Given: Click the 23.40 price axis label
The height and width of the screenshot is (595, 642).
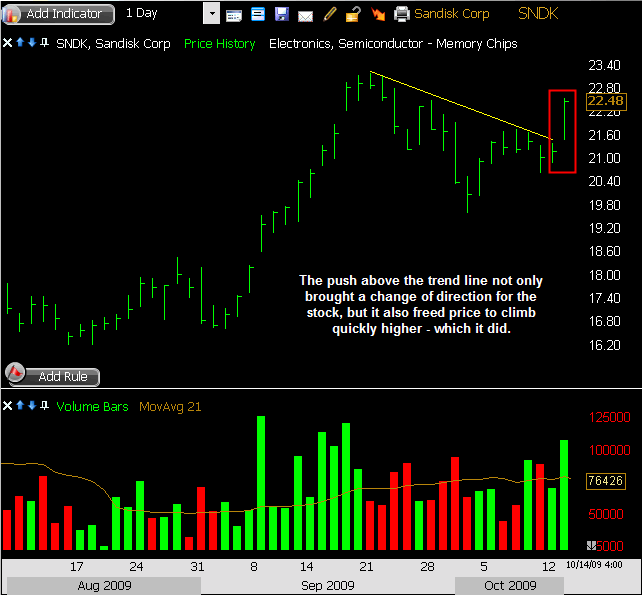Looking at the screenshot, I should [604, 65].
